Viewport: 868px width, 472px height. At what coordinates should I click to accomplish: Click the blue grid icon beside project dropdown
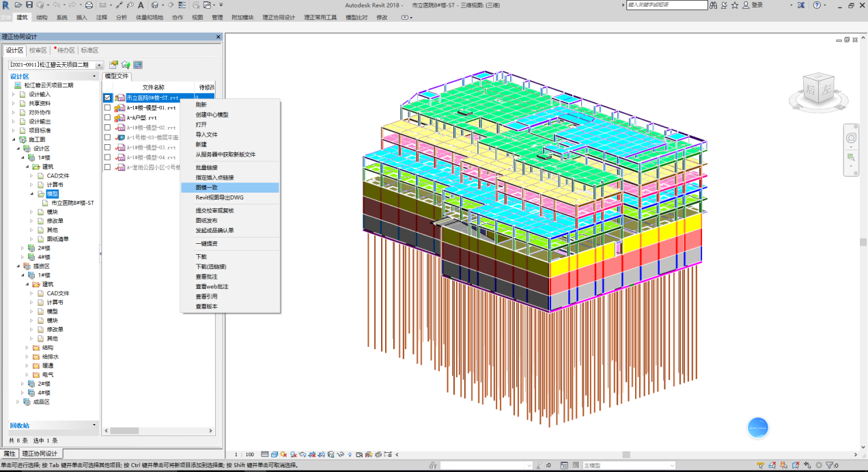click(137, 65)
